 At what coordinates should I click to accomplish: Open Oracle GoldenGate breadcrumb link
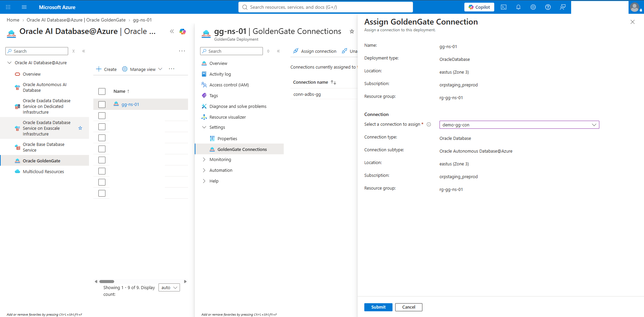tap(76, 20)
